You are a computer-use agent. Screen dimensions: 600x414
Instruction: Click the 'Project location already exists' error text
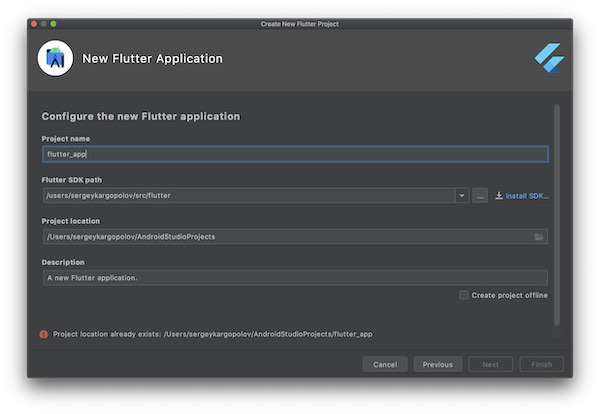point(212,334)
